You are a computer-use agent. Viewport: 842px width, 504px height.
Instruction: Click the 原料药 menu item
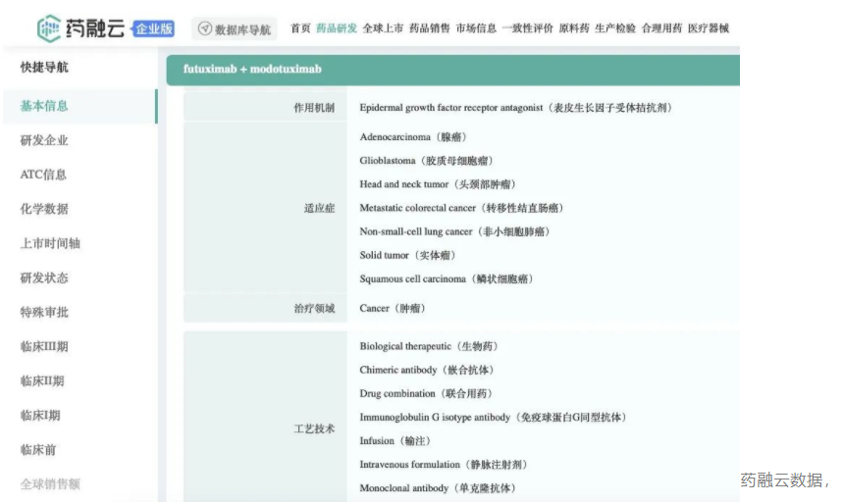pyautogui.click(x=574, y=28)
